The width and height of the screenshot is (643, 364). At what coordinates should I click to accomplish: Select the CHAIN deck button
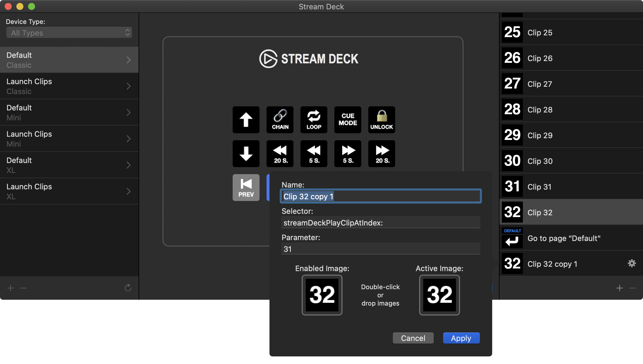tap(280, 120)
